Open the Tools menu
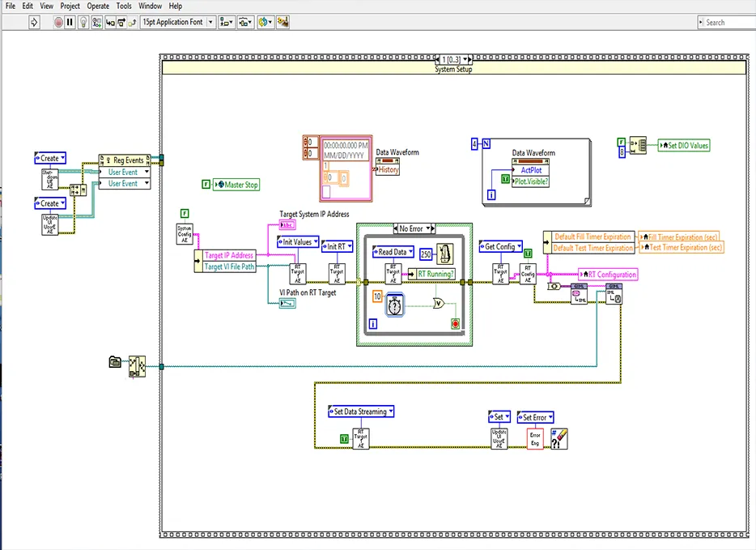Image resolution: width=756 pixels, height=550 pixels. (x=124, y=6)
